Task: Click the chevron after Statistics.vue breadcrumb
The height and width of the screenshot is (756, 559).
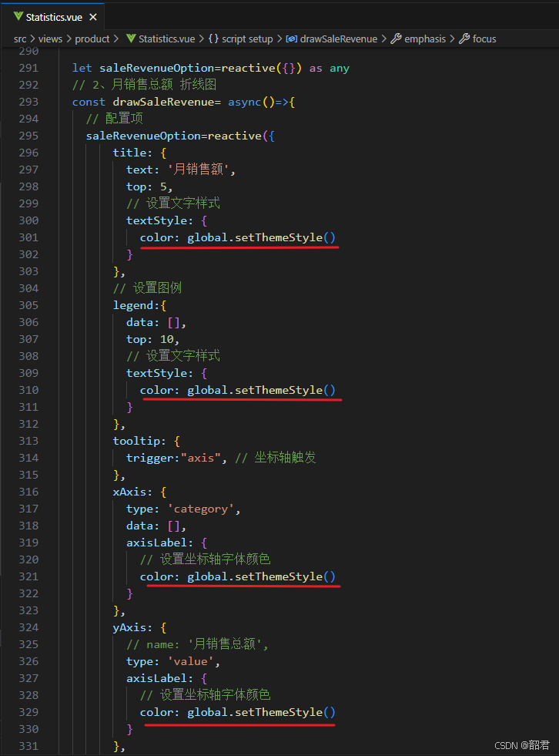Action: tap(202, 39)
